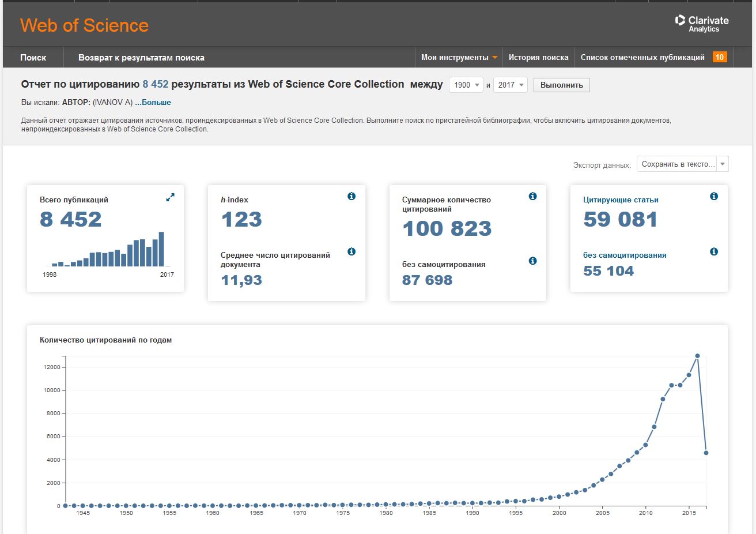Open the end year 2017 dropdown

tap(511, 85)
